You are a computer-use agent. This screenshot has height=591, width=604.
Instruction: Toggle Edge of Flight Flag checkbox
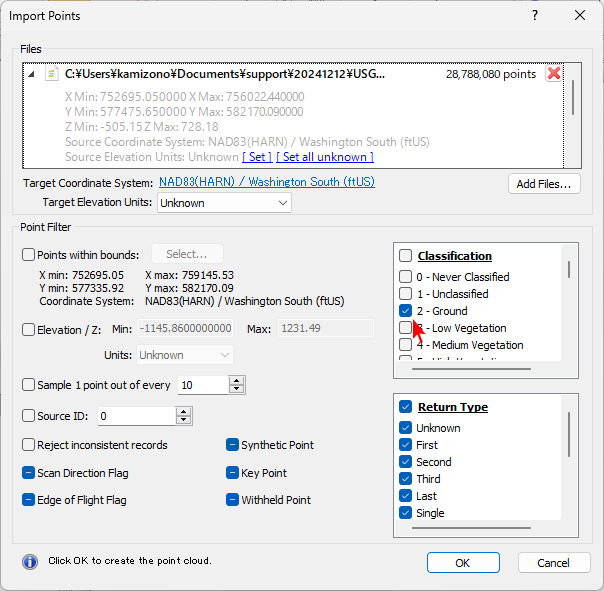[28, 500]
